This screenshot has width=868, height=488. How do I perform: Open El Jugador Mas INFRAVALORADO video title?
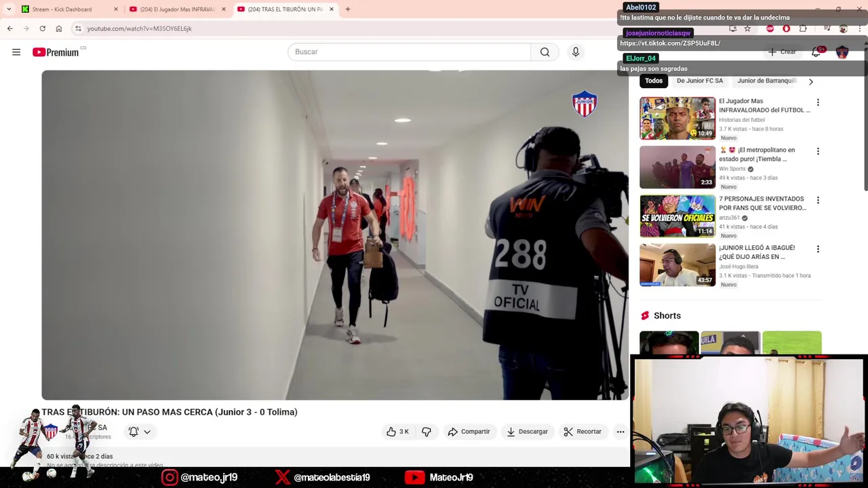(x=764, y=105)
